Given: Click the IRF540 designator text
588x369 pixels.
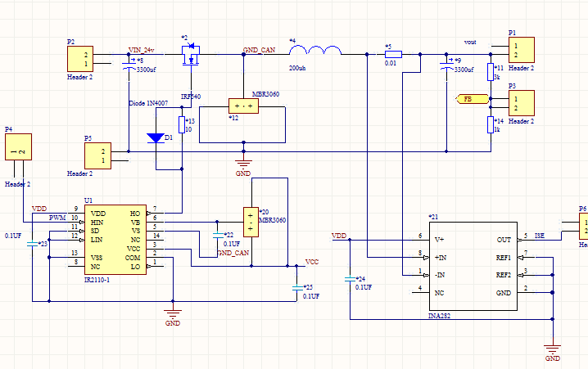Looking at the screenshot, I should tap(191, 97).
